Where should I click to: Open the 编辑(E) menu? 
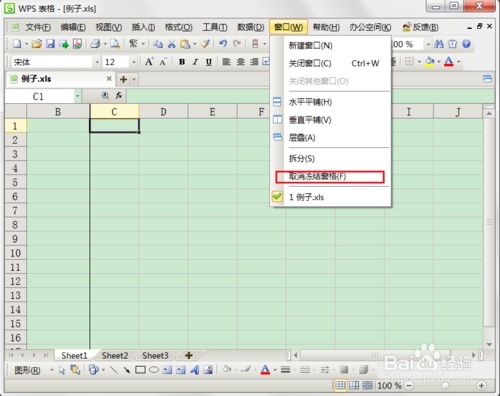pos(73,27)
